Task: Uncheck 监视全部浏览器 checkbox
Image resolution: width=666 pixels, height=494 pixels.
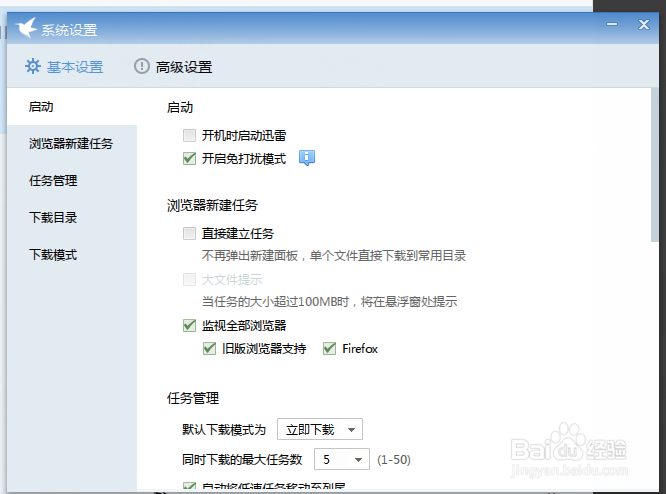Action: [x=189, y=326]
